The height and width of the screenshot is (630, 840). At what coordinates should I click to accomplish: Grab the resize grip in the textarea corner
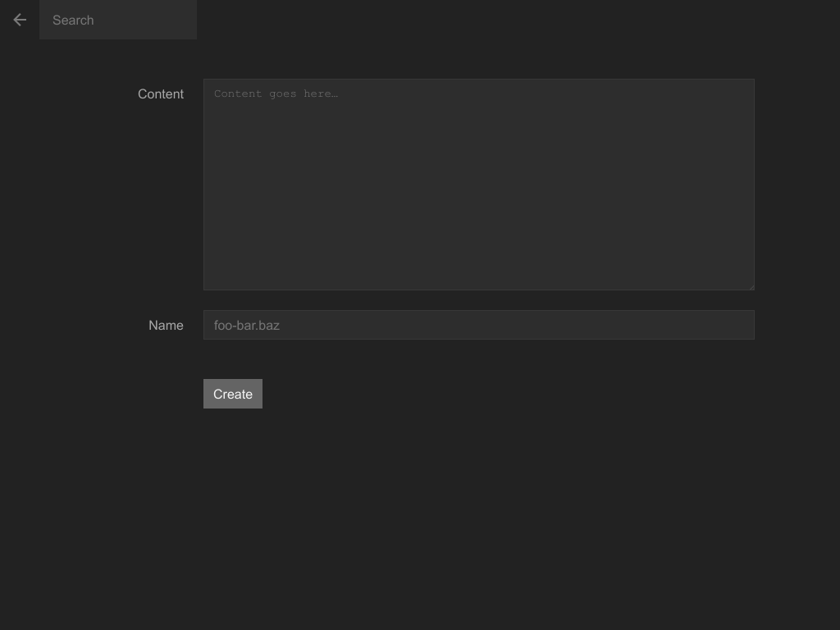[750, 285]
